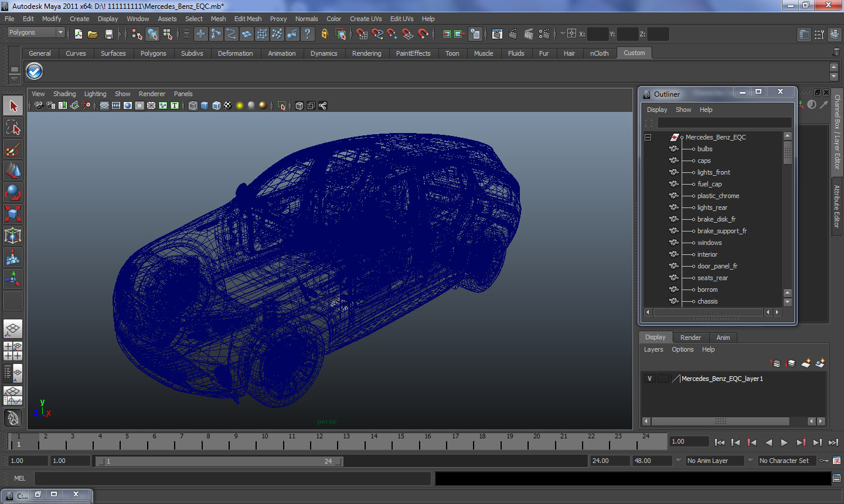
Task: Click the custom shelf checkmark button
Action: click(x=34, y=71)
